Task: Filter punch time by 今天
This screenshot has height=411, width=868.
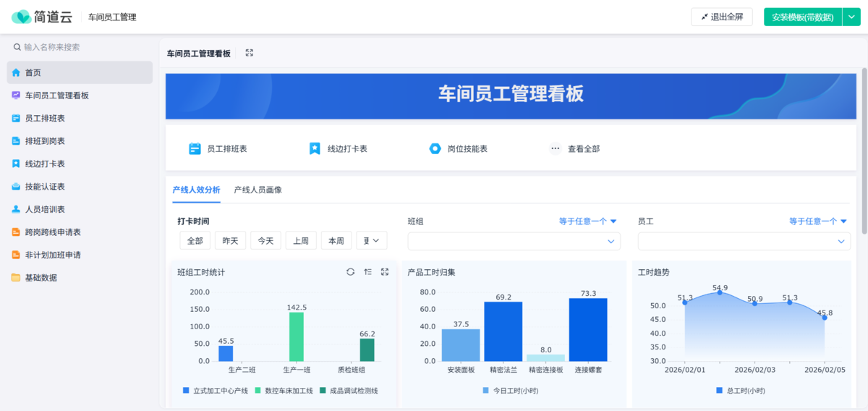Action: tap(265, 241)
